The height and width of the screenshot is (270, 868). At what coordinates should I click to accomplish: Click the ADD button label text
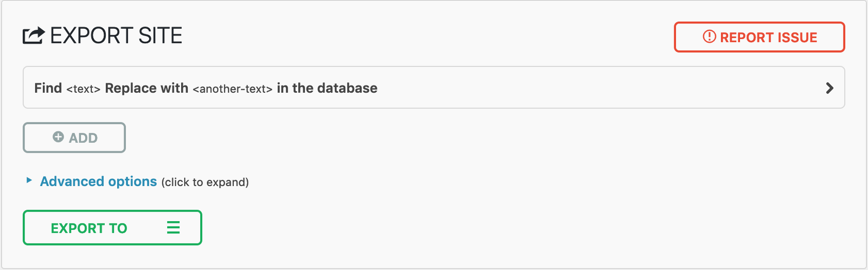click(x=83, y=138)
